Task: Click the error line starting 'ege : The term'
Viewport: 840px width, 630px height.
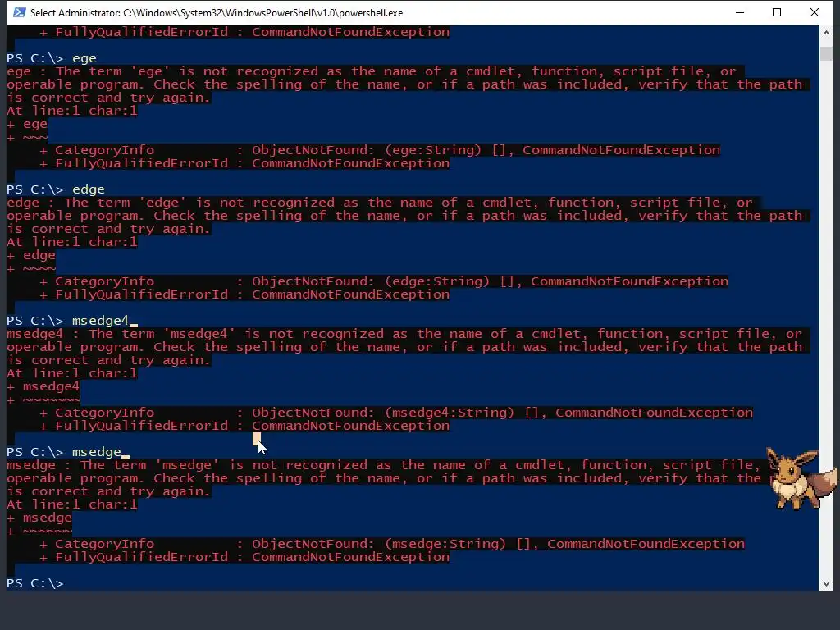Action: tap(372, 71)
